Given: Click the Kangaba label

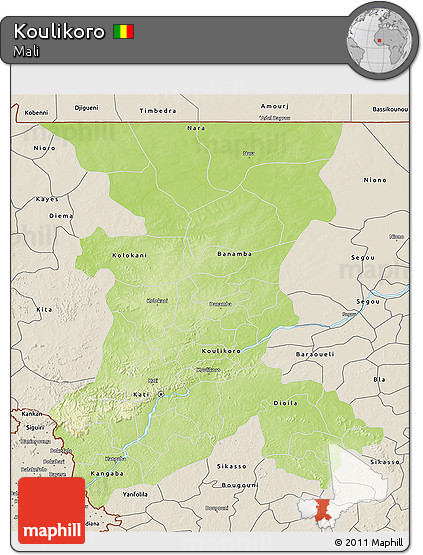Looking at the screenshot, I should click(107, 474).
